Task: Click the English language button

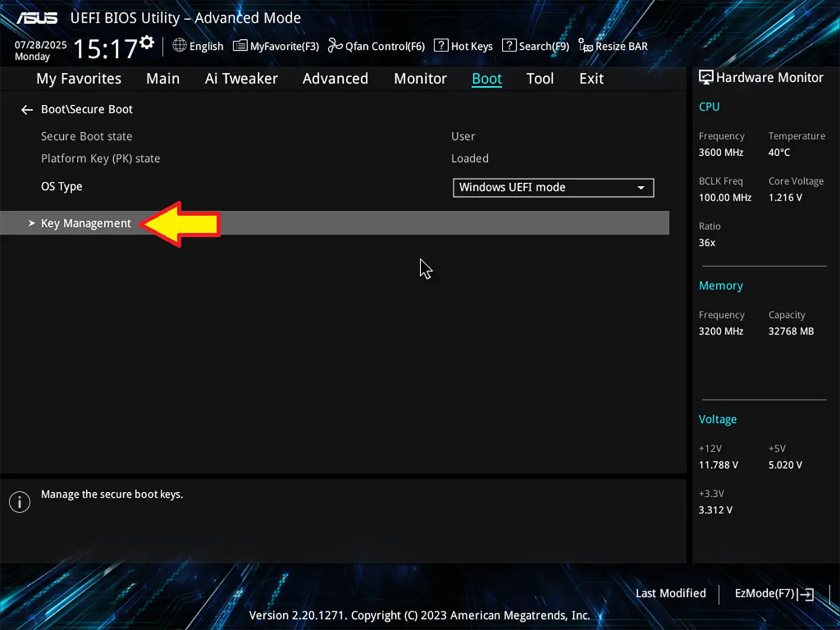Action: pyautogui.click(x=206, y=46)
